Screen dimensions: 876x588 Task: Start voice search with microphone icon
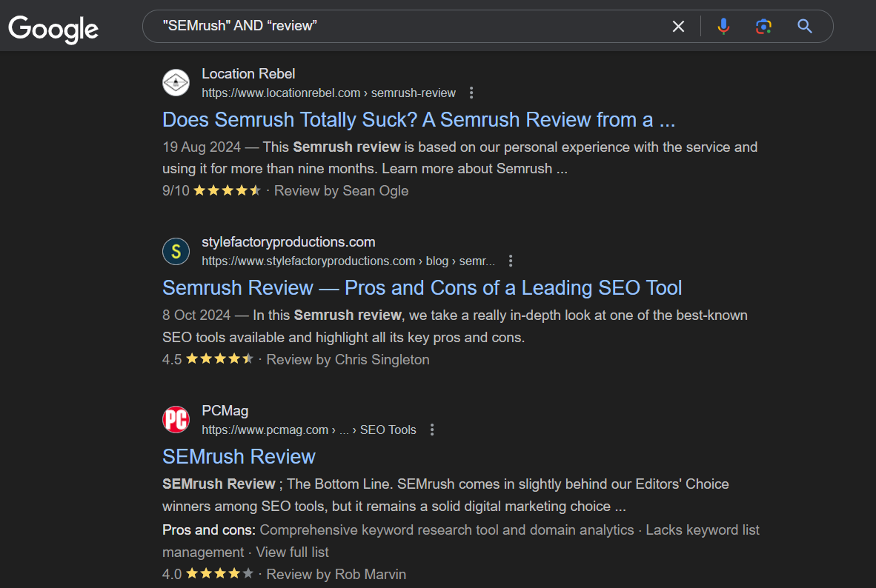coord(723,26)
